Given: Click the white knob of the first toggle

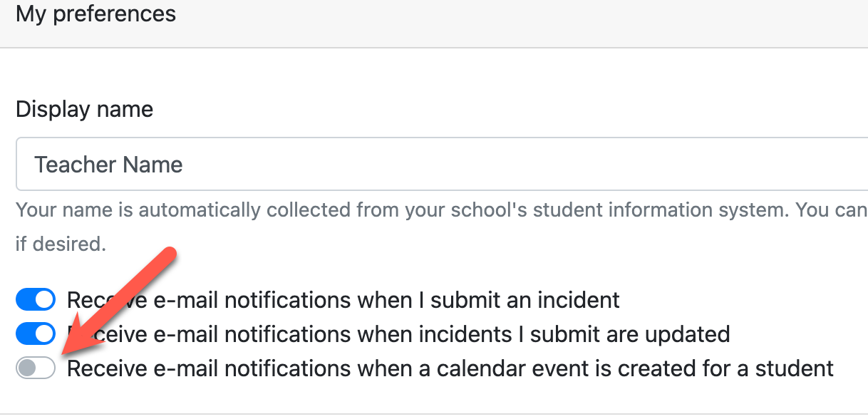Looking at the screenshot, I should click(x=45, y=299).
